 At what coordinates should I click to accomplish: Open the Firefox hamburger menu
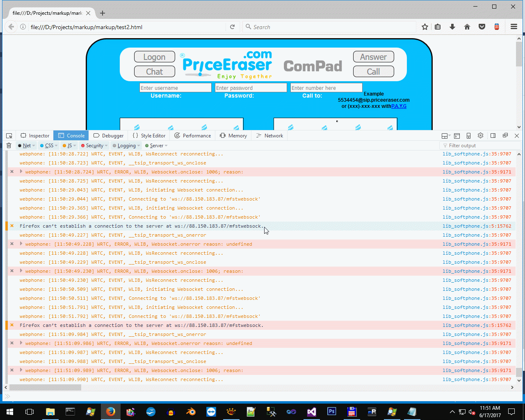(x=514, y=27)
